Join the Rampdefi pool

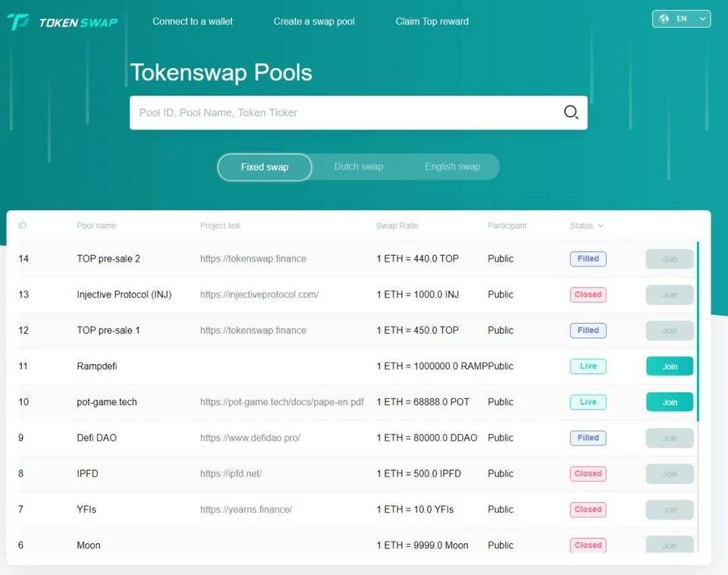pyautogui.click(x=670, y=366)
